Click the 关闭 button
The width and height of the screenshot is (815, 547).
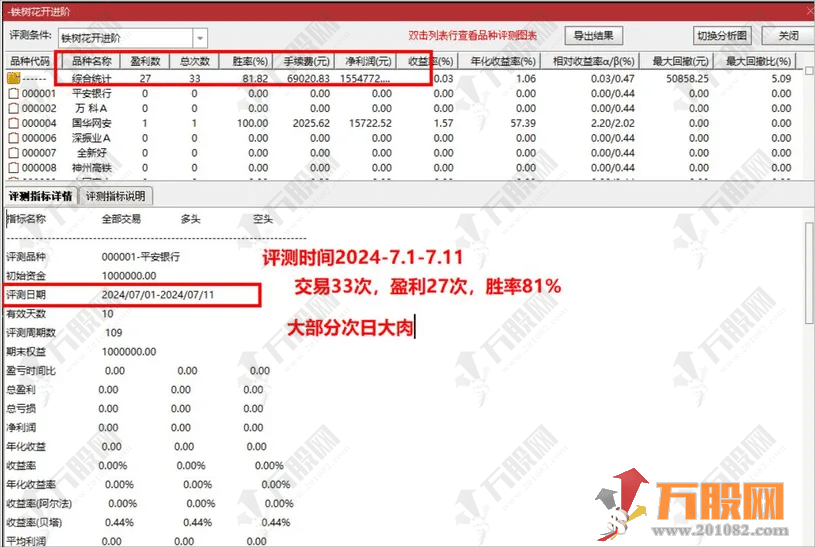pyautogui.click(x=787, y=36)
